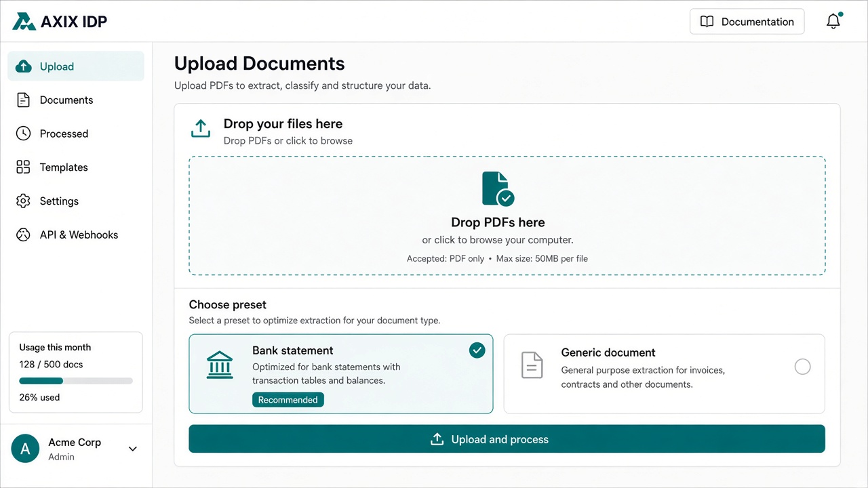
Task: Click the Documents file icon in sidebar
Action: coord(23,100)
